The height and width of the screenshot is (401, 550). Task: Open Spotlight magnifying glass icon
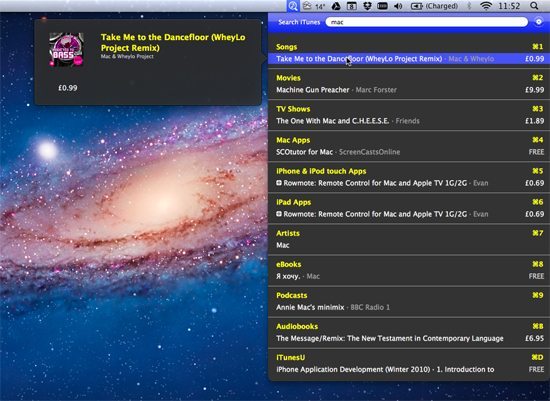pyautogui.click(x=534, y=6)
